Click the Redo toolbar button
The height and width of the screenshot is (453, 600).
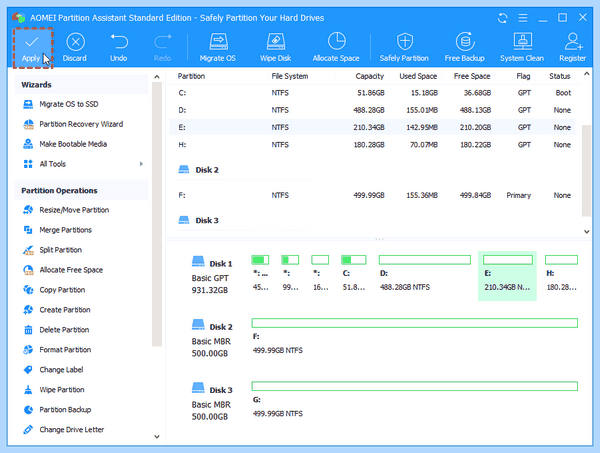click(x=163, y=48)
